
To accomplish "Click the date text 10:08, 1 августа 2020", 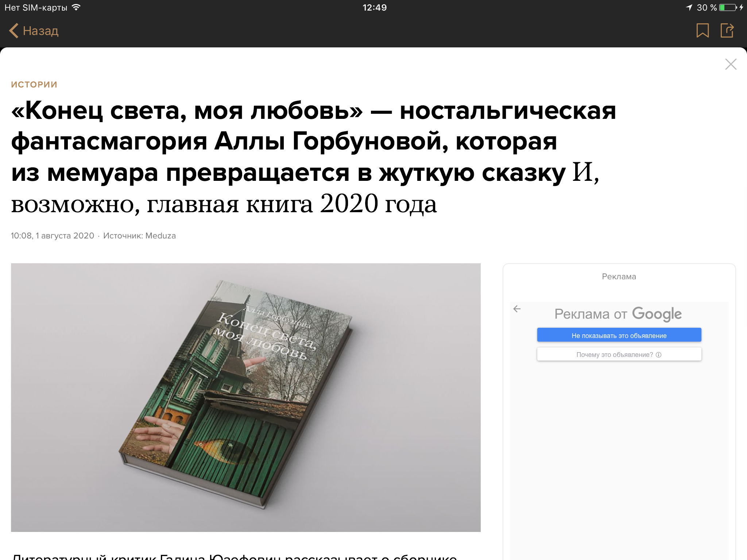I will pos(53,236).
